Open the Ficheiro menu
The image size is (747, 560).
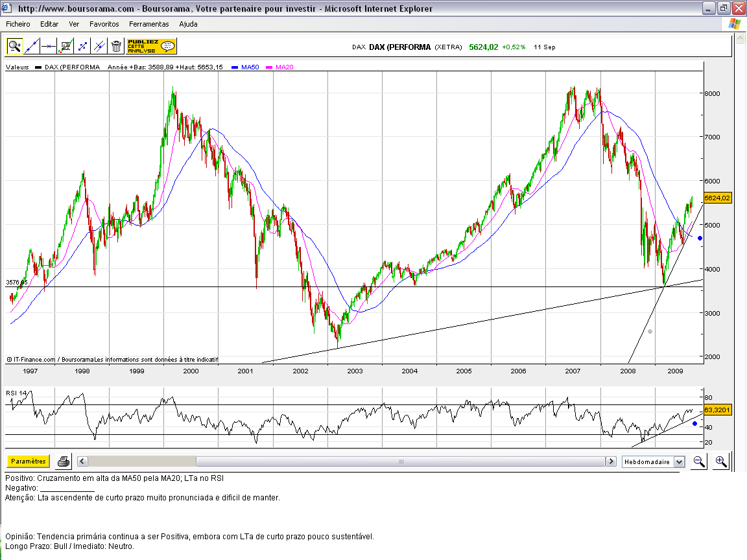[18, 24]
